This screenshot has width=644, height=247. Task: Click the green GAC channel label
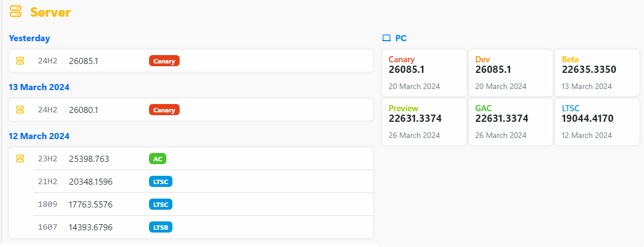click(x=483, y=108)
